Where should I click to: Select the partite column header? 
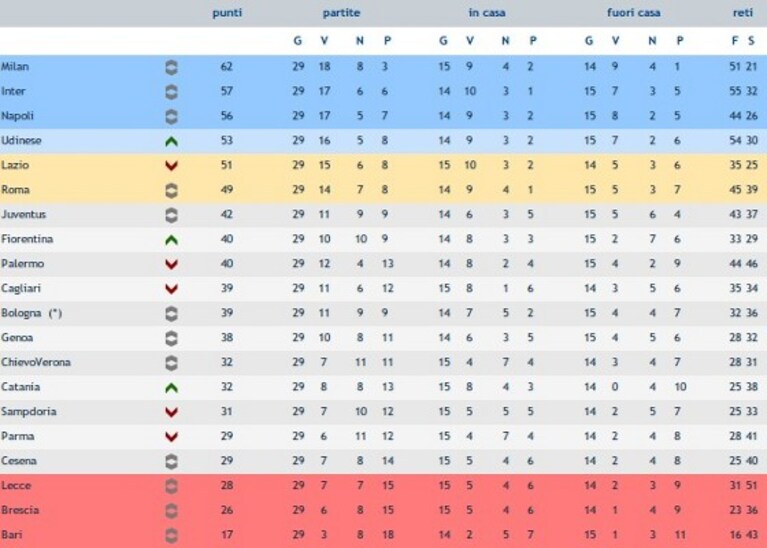(x=341, y=13)
